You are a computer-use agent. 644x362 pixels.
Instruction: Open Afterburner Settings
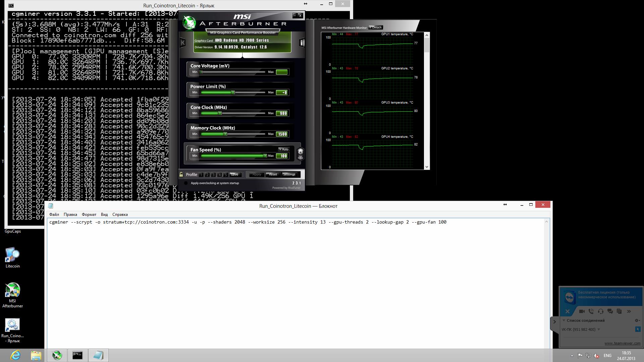(x=289, y=174)
